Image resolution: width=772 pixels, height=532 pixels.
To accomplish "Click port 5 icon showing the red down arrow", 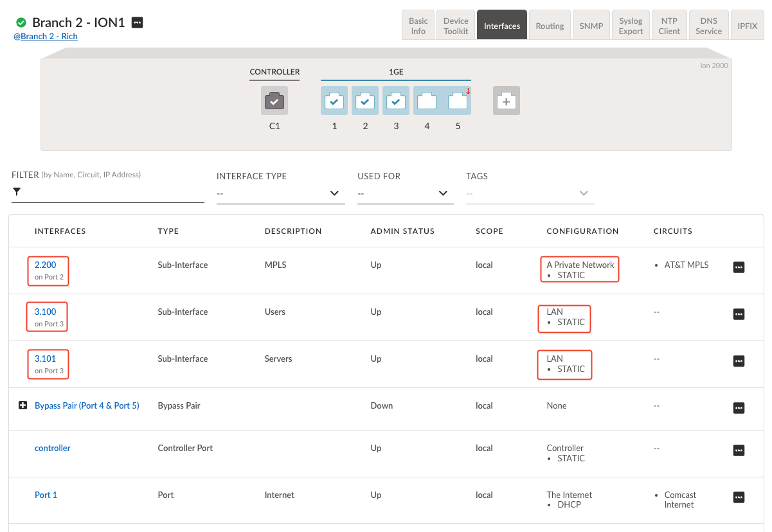I will click(x=458, y=101).
